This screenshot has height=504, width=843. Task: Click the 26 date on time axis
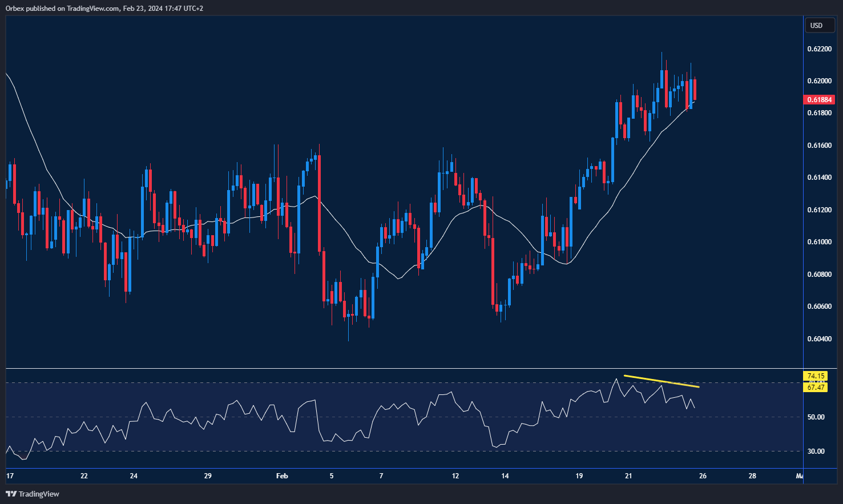pyautogui.click(x=703, y=475)
